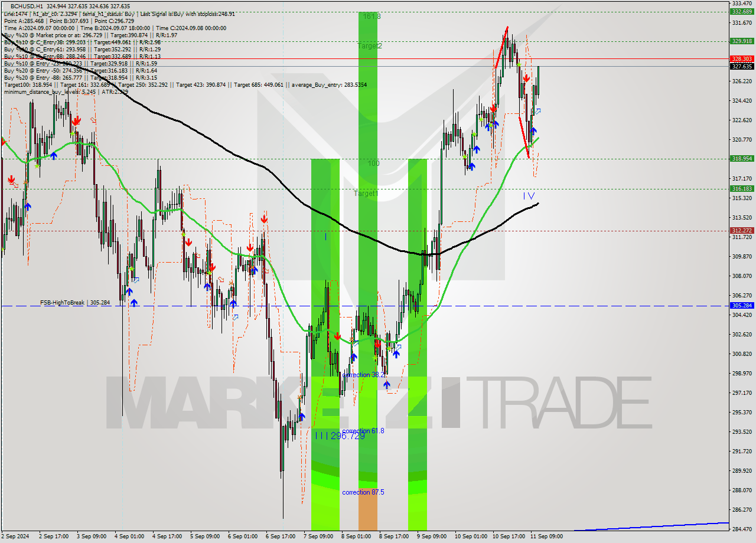The width and height of the screenshot is (756, 543).
Task: Select the Target1 label on green bar
Action: [366, 194]
